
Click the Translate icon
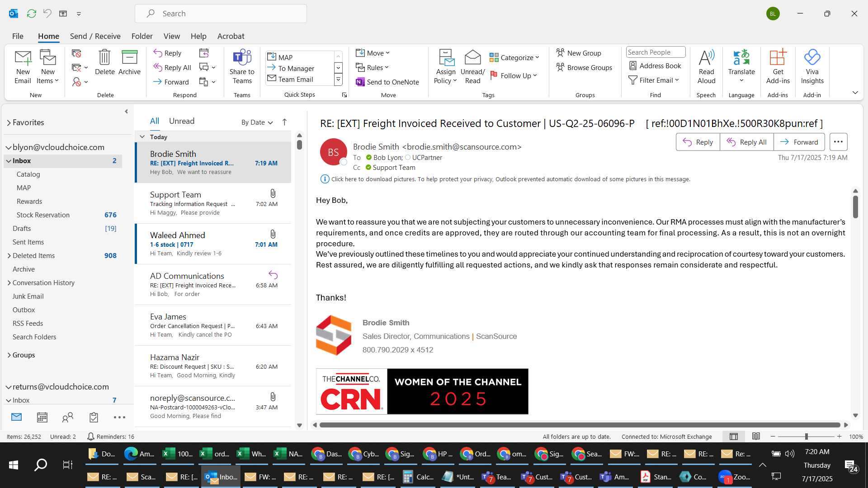741,57
